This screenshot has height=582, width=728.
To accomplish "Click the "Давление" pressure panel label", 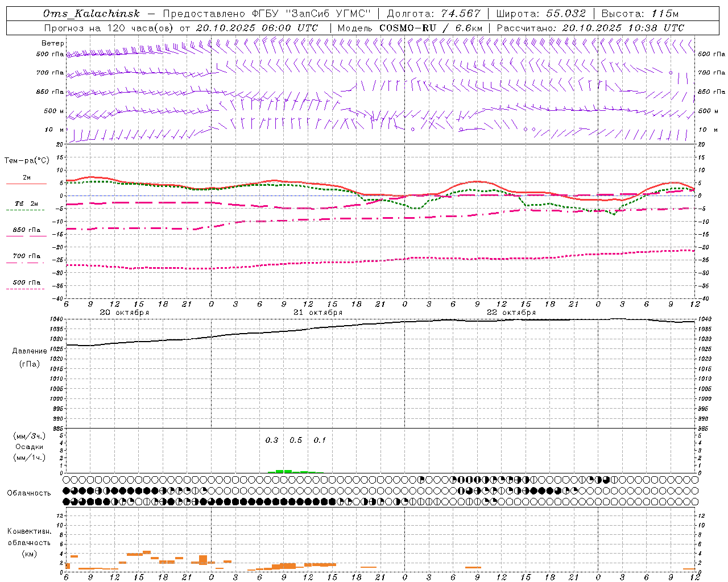I will point(29,351).
